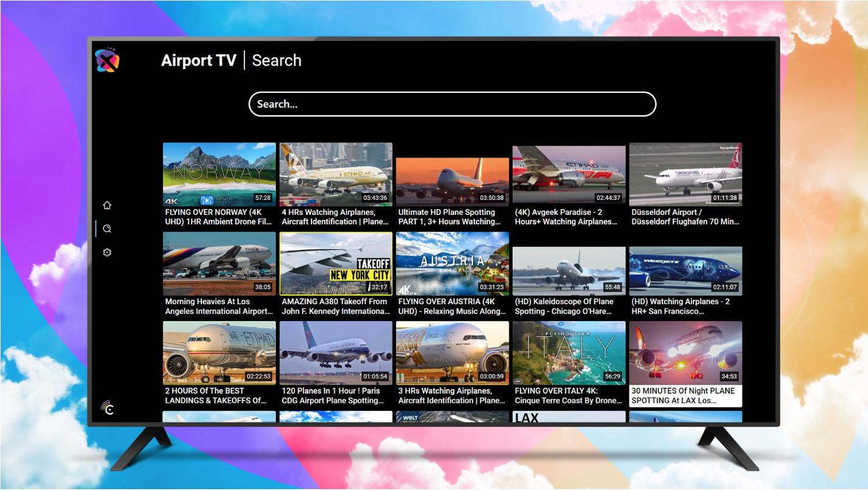Click title '(HD) Kaleidoscope Of Plane Spotting'
The height and width of the screenshot is (491, 868).
[565, 306]
